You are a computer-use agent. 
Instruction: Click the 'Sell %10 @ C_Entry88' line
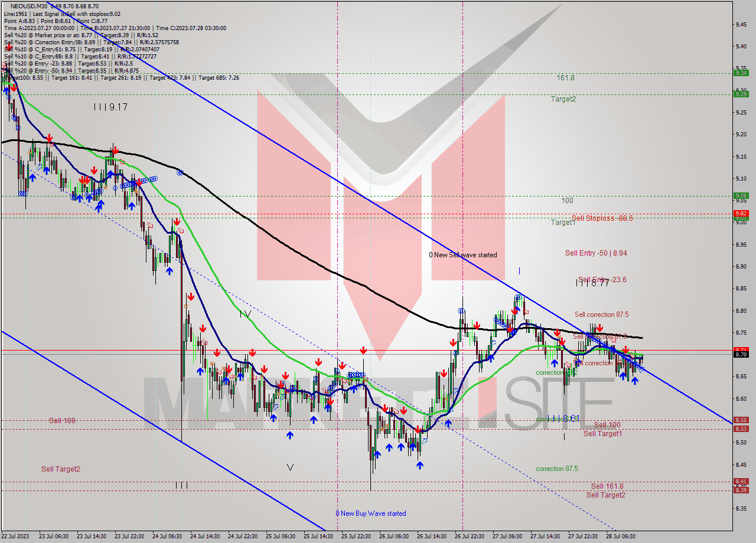click(x=80, y=56)
